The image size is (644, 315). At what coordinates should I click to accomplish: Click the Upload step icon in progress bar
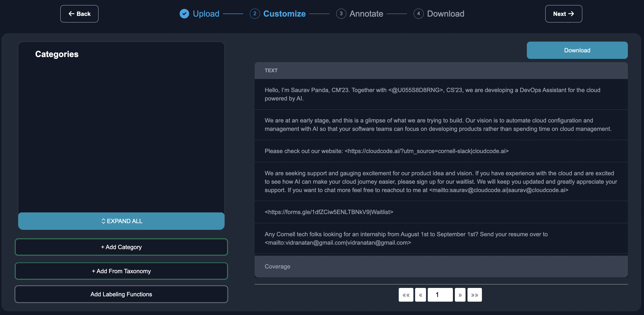tap(184, 14)
